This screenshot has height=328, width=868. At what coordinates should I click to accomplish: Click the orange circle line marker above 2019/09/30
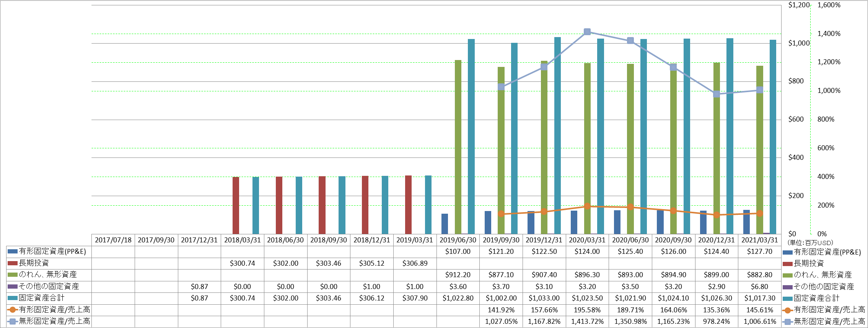pos(501,214)
